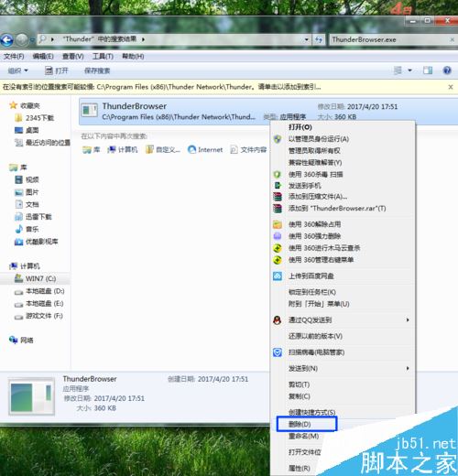
Task: Open the 文档 library
Action: click(27, 204)
